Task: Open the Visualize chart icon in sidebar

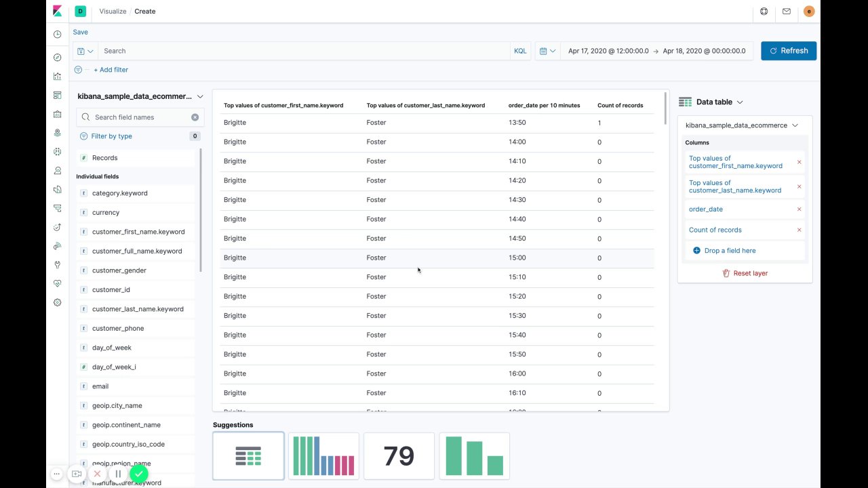Action: 58,77
